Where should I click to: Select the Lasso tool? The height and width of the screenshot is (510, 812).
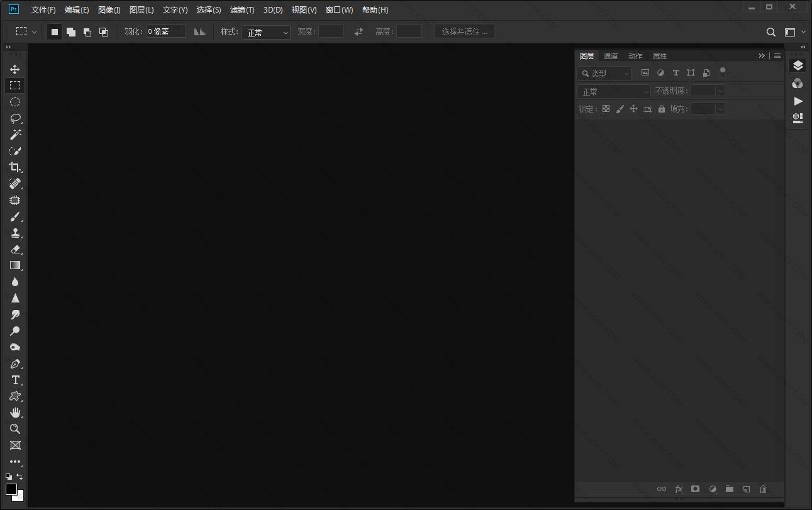coord(15,118)
